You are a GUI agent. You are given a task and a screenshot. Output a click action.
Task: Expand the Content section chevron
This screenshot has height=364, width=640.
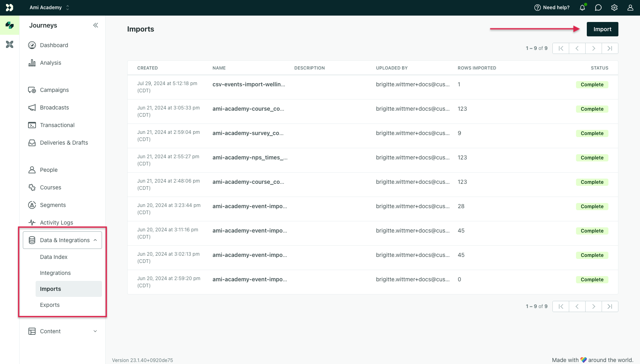(x=95, y=331)
